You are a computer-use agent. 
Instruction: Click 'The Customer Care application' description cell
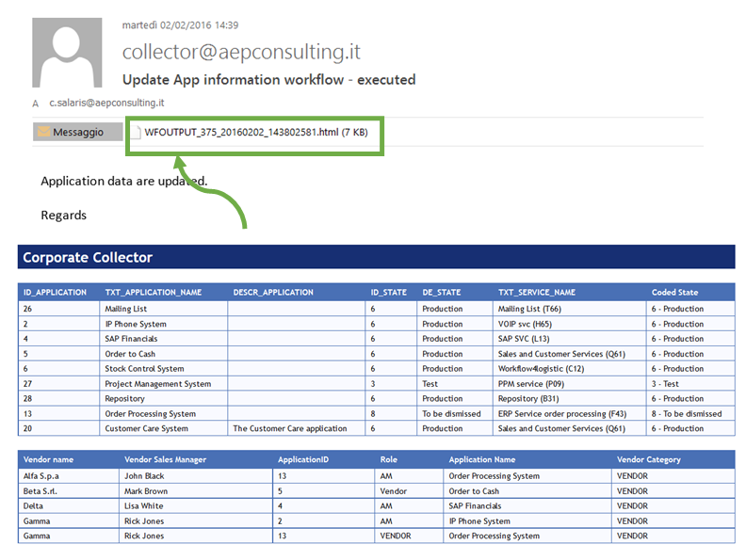296,428
